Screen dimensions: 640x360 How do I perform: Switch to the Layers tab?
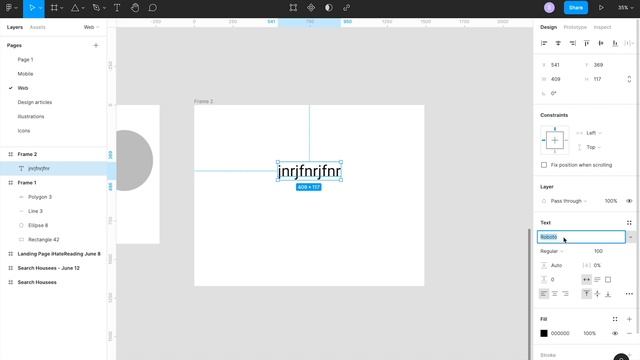point(15,27)
